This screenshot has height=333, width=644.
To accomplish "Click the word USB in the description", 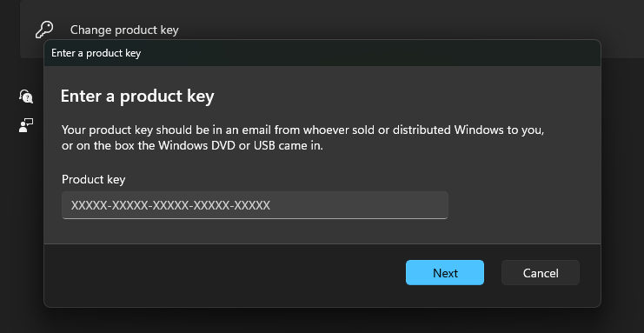I will pyautogui.click(x=264, y=145).
